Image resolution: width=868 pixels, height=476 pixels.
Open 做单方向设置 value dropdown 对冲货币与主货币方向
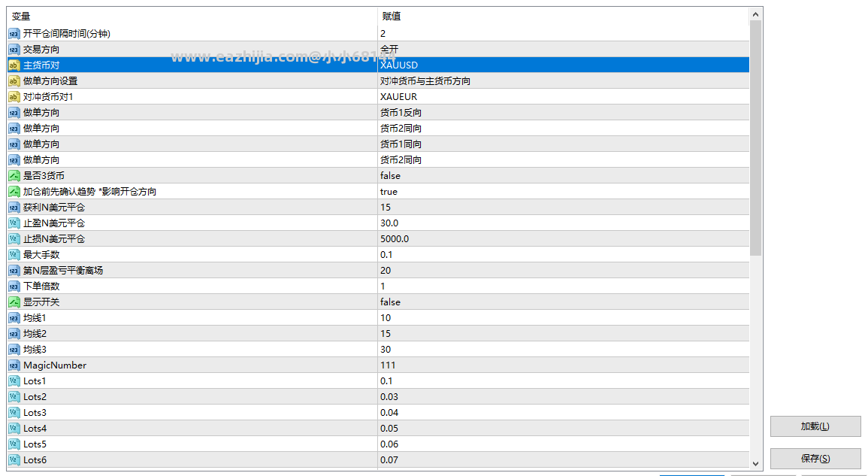pos(563,81)
